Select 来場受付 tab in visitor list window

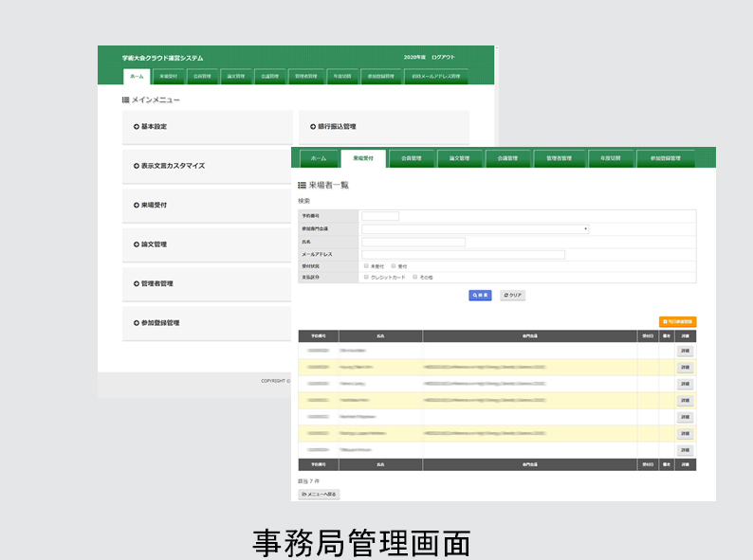tap(363, 158)
